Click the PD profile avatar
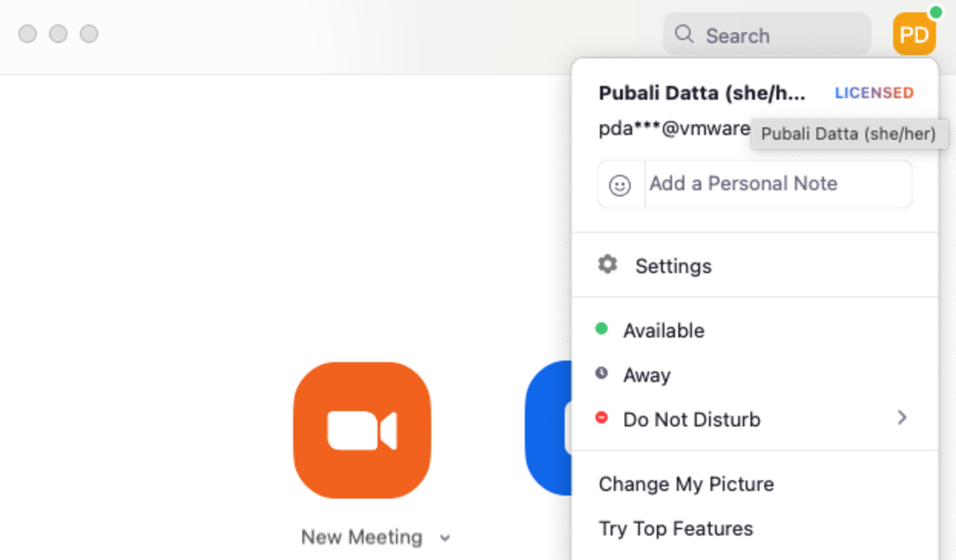 click(914, 35)
